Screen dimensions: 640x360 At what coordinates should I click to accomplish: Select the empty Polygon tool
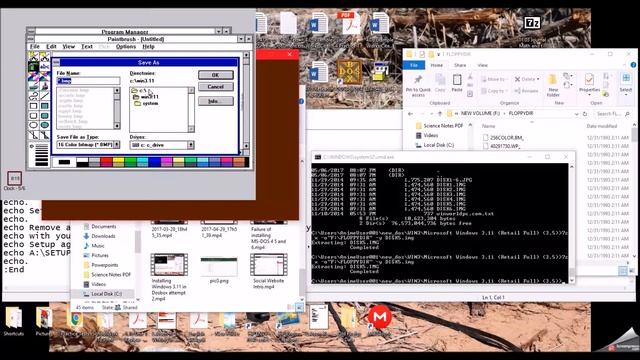[33, 135]
